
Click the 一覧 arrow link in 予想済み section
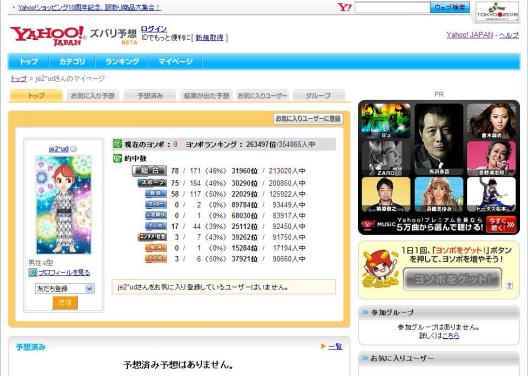click(335, 346)
